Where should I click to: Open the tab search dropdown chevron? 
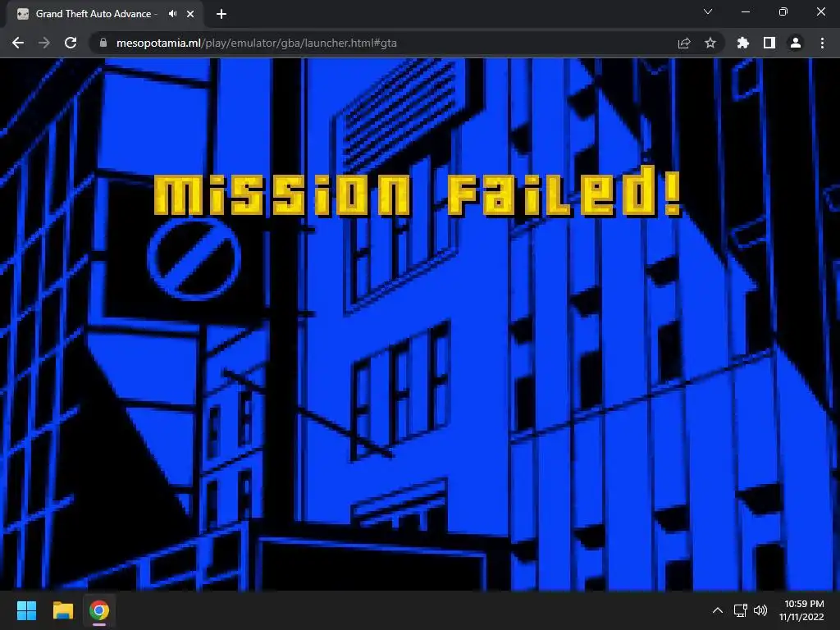(x=708, y=11)
